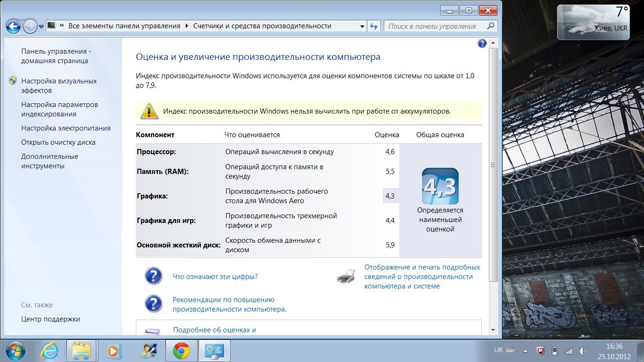
Task: Click 'Счетчики и средства производительности' breadcrumb
Action: [262, 26]
